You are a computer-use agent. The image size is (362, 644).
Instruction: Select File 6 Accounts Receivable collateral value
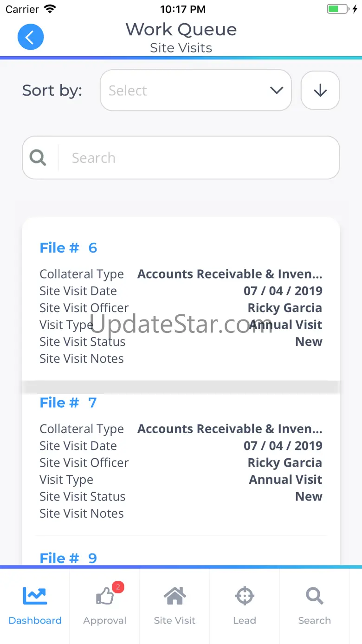230,274
